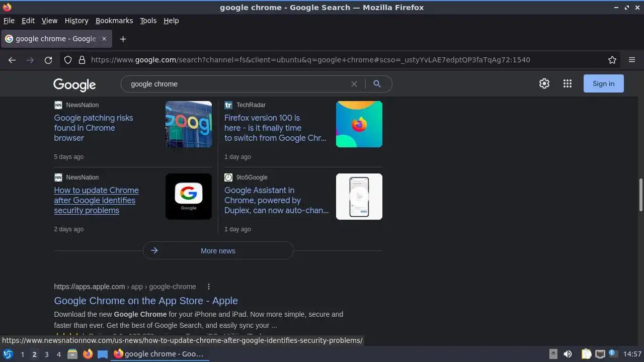Click the More news button
Screen dimensions: 644x362
click(218, 250)
